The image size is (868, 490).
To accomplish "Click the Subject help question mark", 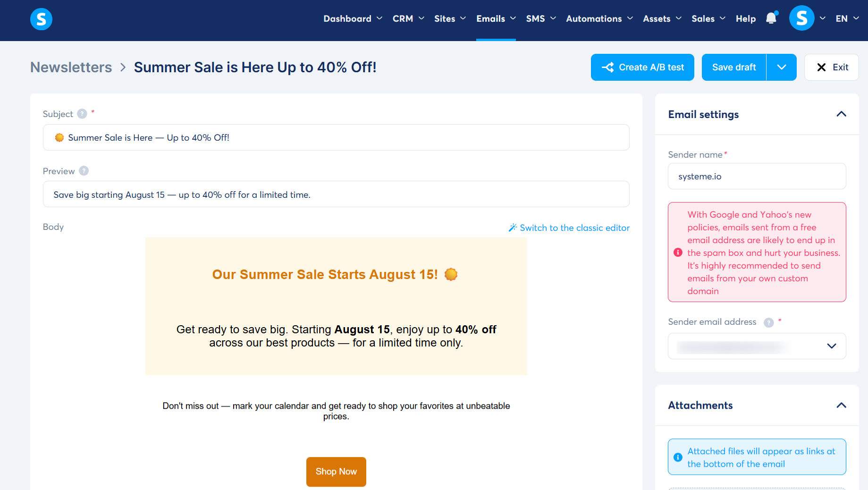I will click(x=82, y=114).
